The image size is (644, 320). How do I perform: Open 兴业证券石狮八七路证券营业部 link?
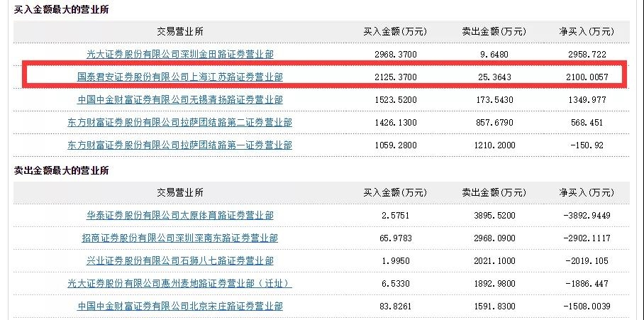click(x=180, y=261)
